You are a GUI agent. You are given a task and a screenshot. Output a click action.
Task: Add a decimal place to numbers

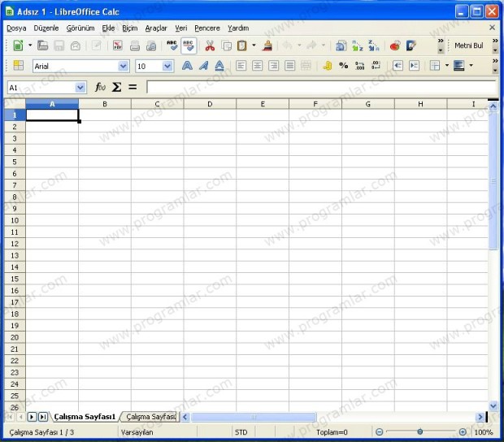click(x=359, y=66)
